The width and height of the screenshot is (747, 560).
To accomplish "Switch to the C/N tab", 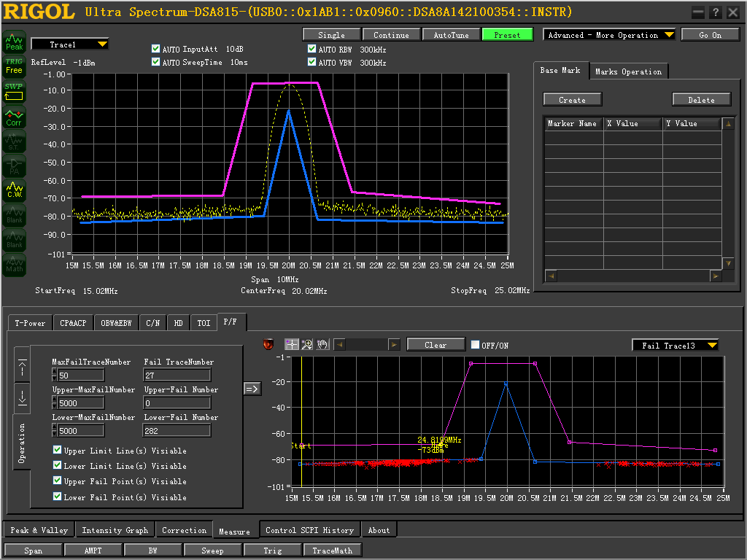I will coord(153,323).
